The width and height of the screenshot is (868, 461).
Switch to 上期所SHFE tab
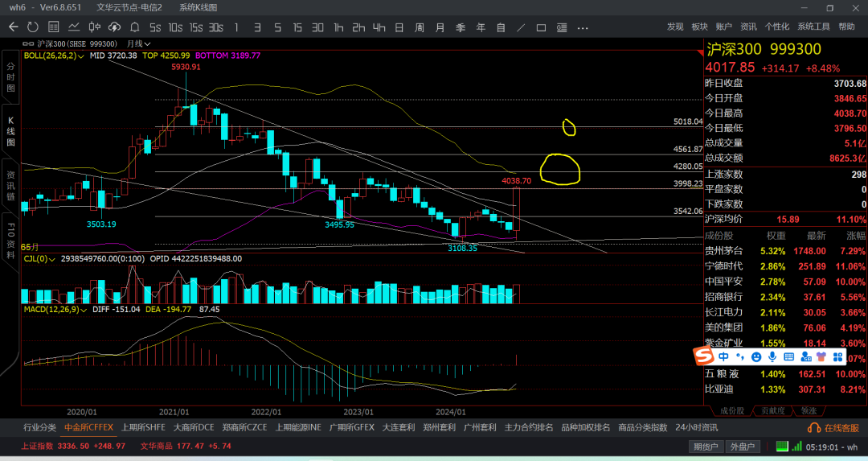pyautogui.click(x=143, y=428)
